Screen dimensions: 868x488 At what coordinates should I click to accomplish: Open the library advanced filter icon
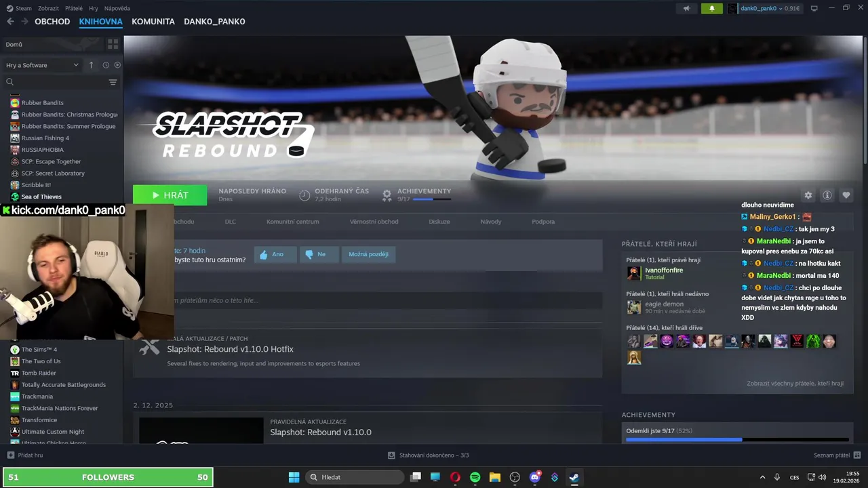coord(113,82)
